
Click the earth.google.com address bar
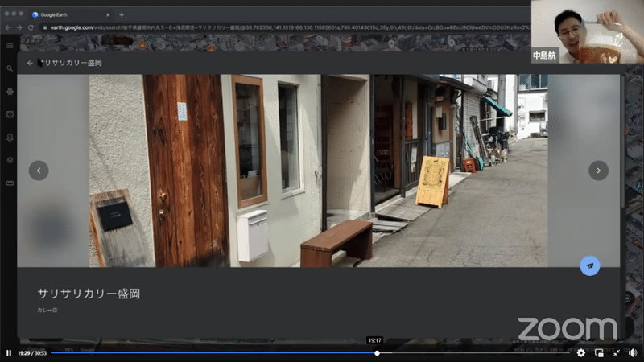point(286,27)
